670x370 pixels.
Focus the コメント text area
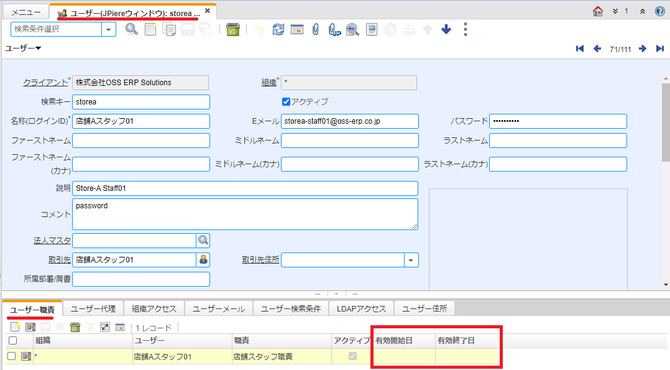245,214
